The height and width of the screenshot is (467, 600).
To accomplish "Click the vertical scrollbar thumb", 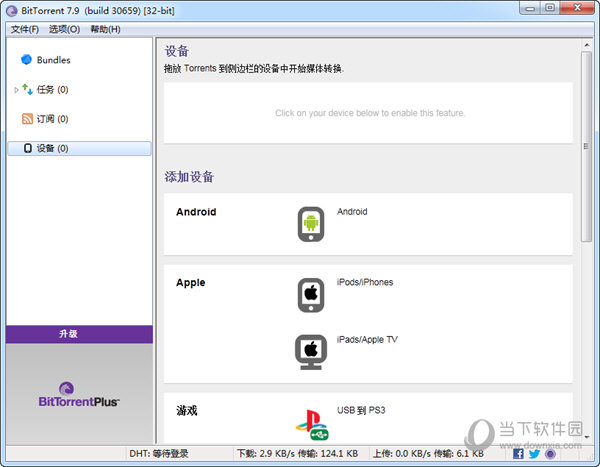I will tap(586, 147).
